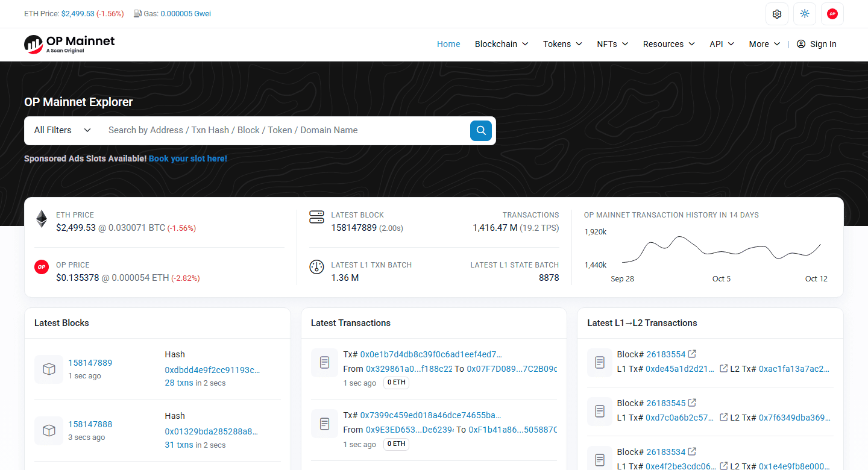868x470 pixels.
Task: Click the Gas value 0.000005 Gwei
Action: [x=186, y=14]
